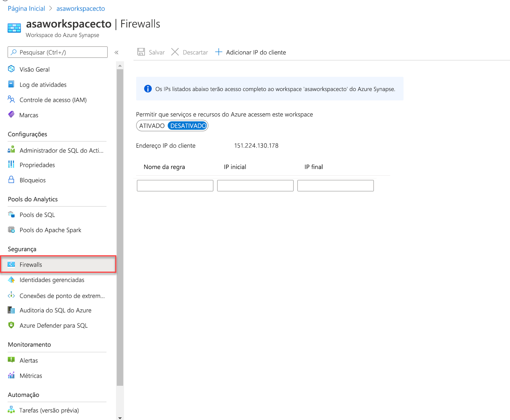Click the client IP 151.224.130.178
The width and height of the screenshot is (510, 420).
(x=256, y=145)
